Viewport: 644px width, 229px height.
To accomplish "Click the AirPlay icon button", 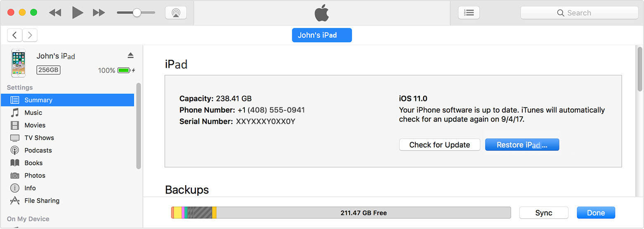I will click(x=176, y=13).
